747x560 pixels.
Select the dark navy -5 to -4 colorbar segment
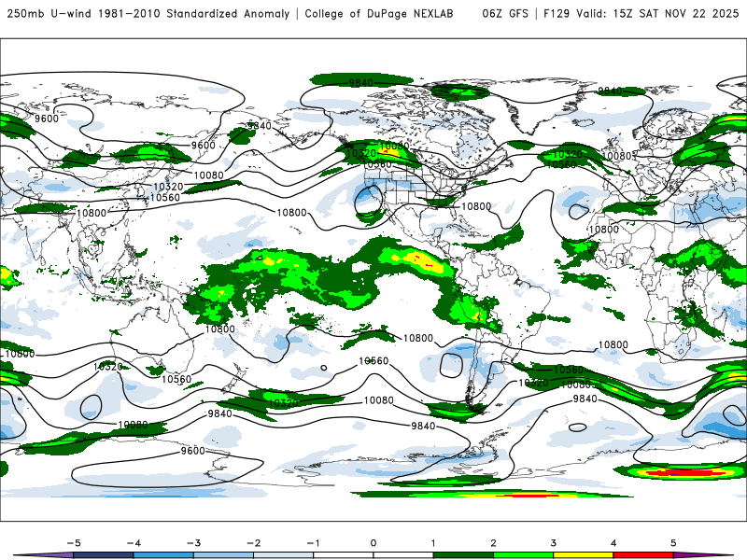[104, 555]
